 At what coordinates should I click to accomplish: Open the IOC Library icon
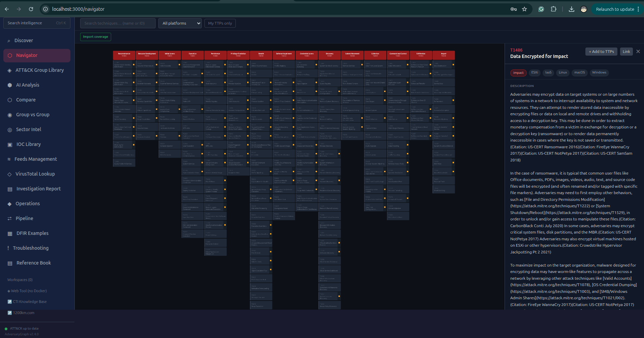pyautogui.click(x=10, y=145)
